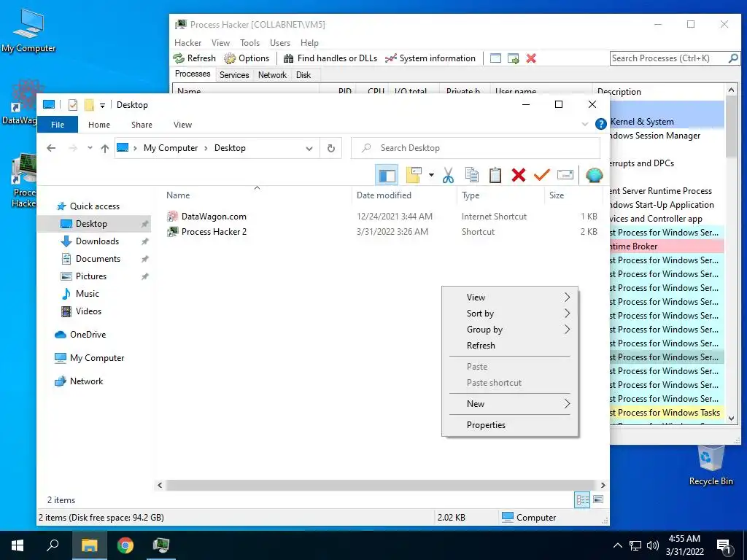The height and width of the screenshot is (560, 747).
Task: Click the folder options icon in Explorer toolbar
Action: click(x=414, y=175)
